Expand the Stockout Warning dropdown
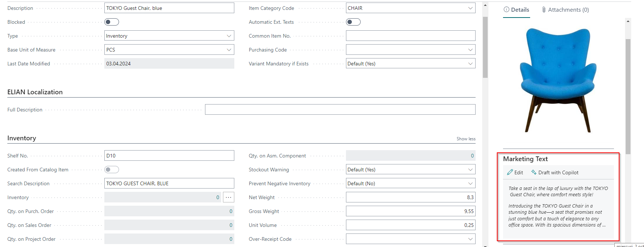The width and height of the screenshot is (644, 247). (x=470, y=170)
